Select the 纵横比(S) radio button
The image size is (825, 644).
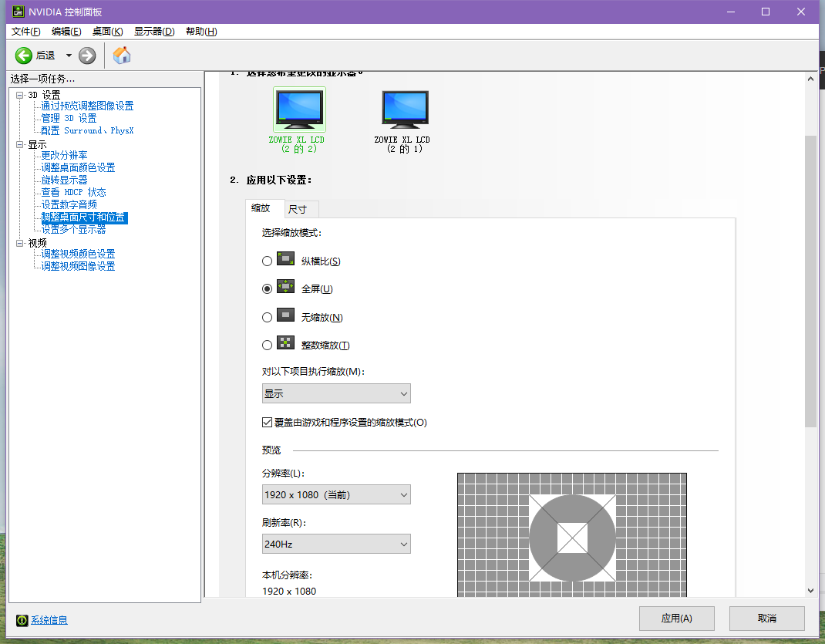tap(268, 261)
